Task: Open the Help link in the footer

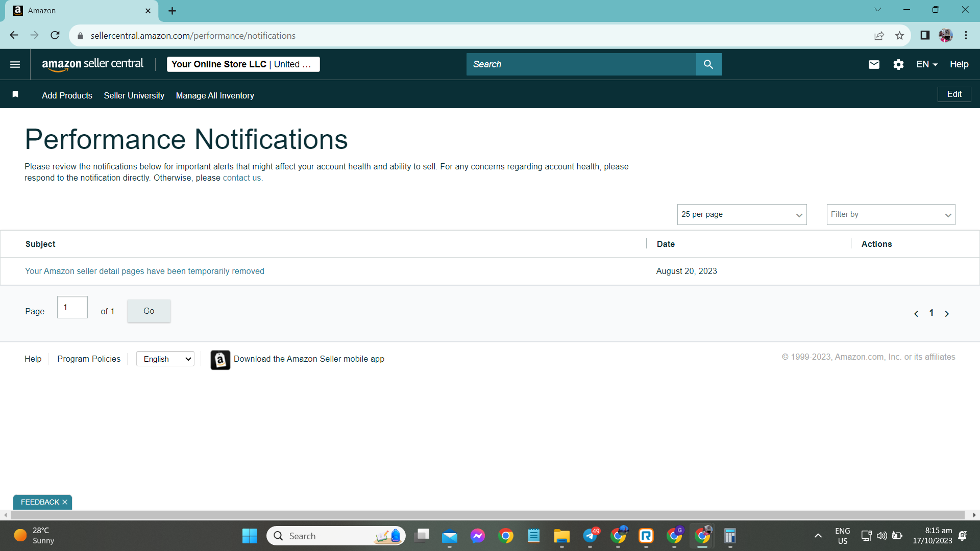Action: [33, 359]
